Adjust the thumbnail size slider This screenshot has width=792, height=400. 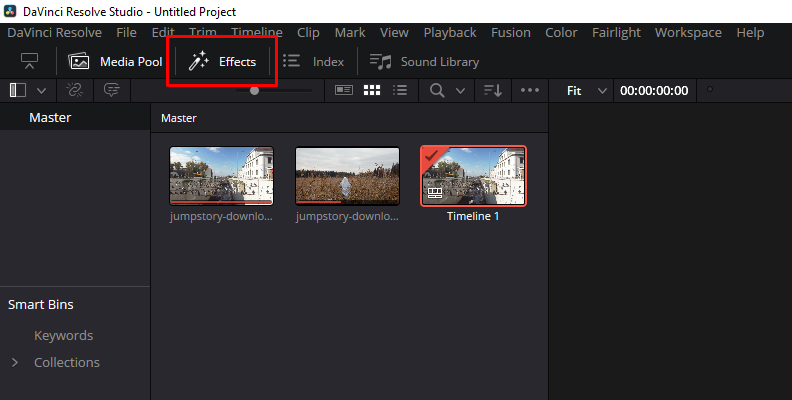pos(255,91)
